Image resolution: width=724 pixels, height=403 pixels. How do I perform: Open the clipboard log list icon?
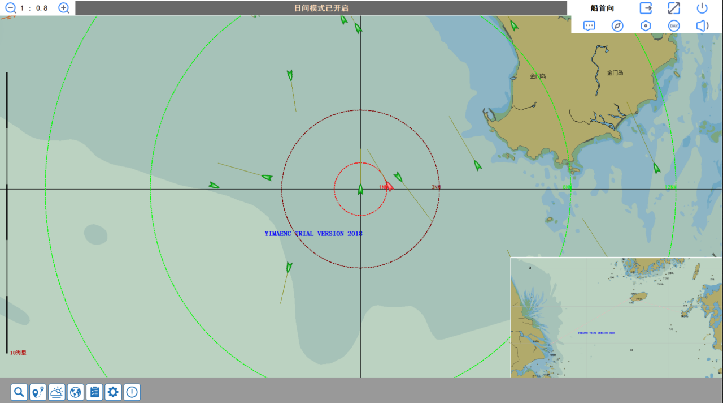94,392
